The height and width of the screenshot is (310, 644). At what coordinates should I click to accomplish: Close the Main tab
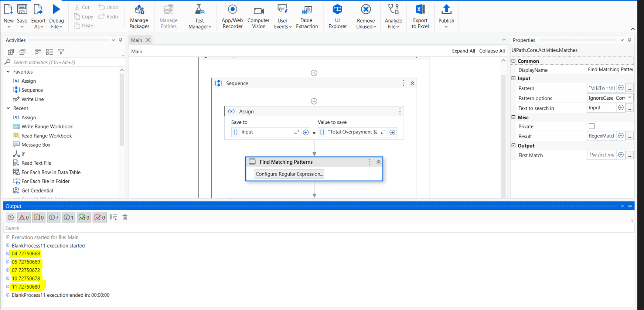pyautogui.click(x=148, y=40)
